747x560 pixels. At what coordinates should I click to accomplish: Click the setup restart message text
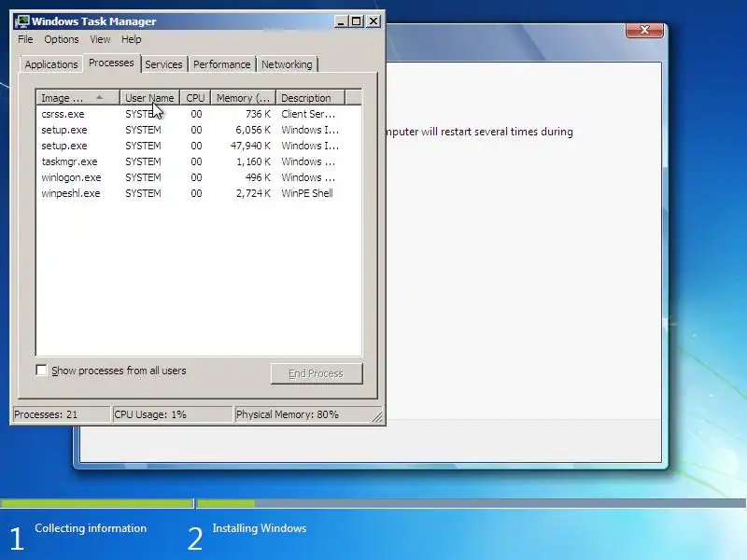coord(480,132)
